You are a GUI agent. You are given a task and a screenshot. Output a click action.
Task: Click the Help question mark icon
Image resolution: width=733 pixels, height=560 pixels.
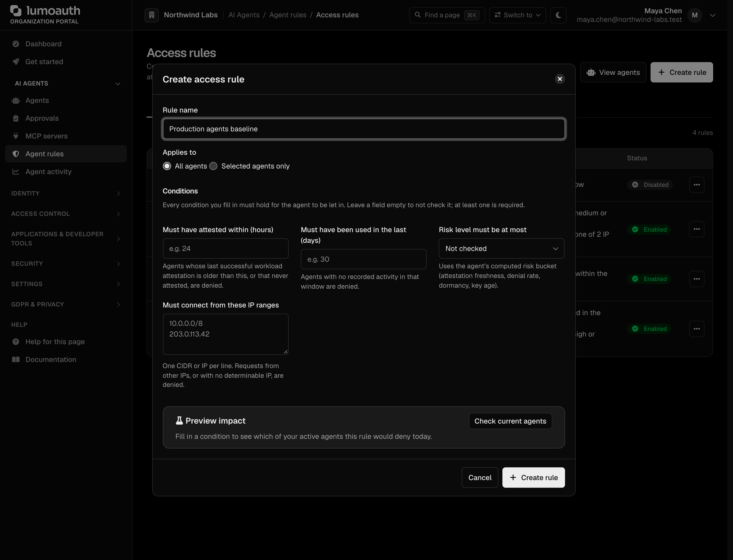click(16, 342)
